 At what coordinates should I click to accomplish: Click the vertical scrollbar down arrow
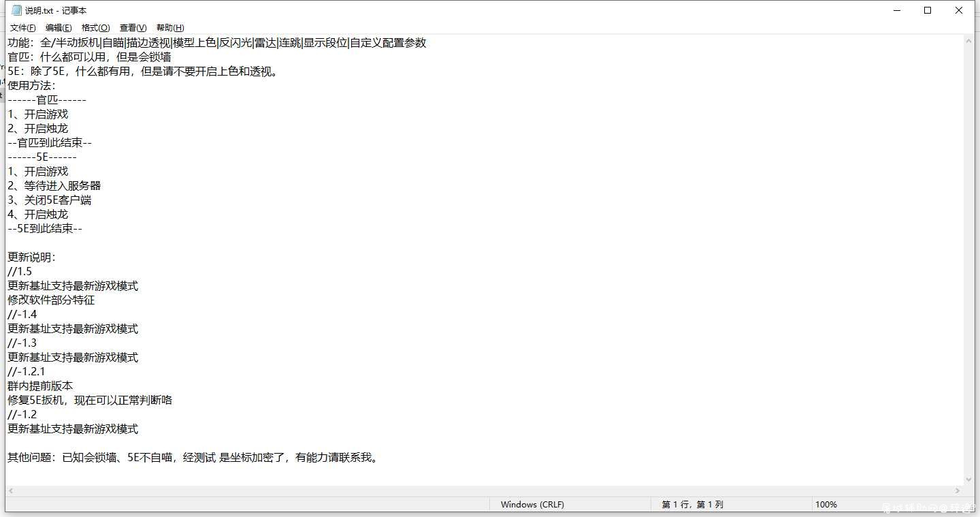click(x=969, y=479)
